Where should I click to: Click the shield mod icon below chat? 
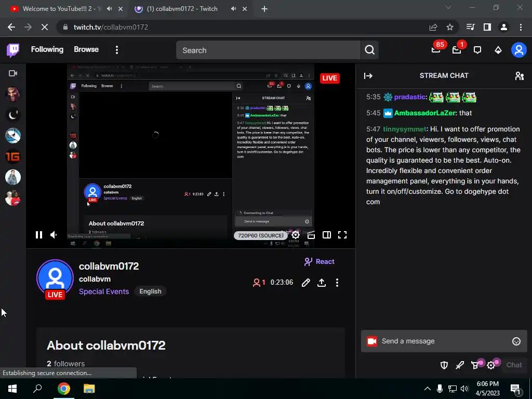(444, 365)
